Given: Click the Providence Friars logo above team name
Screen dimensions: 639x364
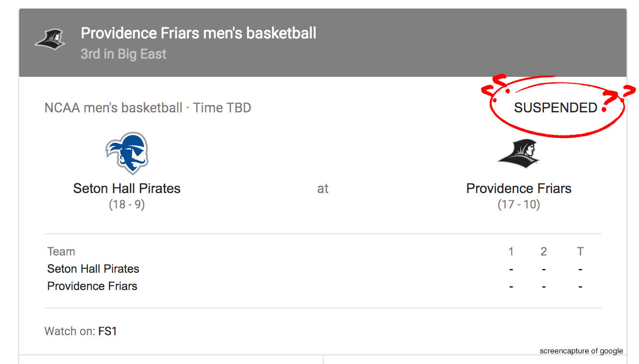Looking at the screenshot, I should 518,154.
